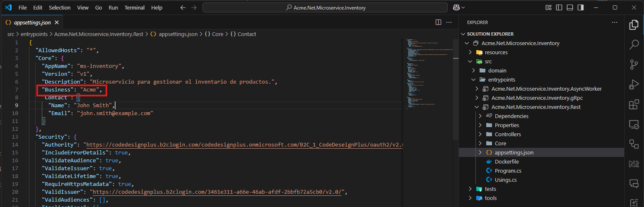This screenshot has width=644, height=207.
Task: Collapse Acme.Net.Microservice.Inventory solution node
Action: tap(467, 43)
